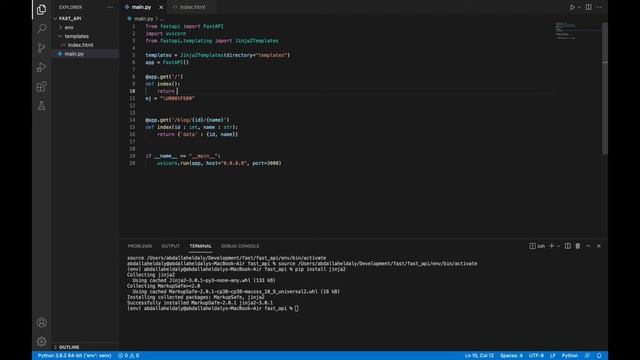Close the terminal panel
This screenshot has width=640, height=360.
tap(599, 246)
